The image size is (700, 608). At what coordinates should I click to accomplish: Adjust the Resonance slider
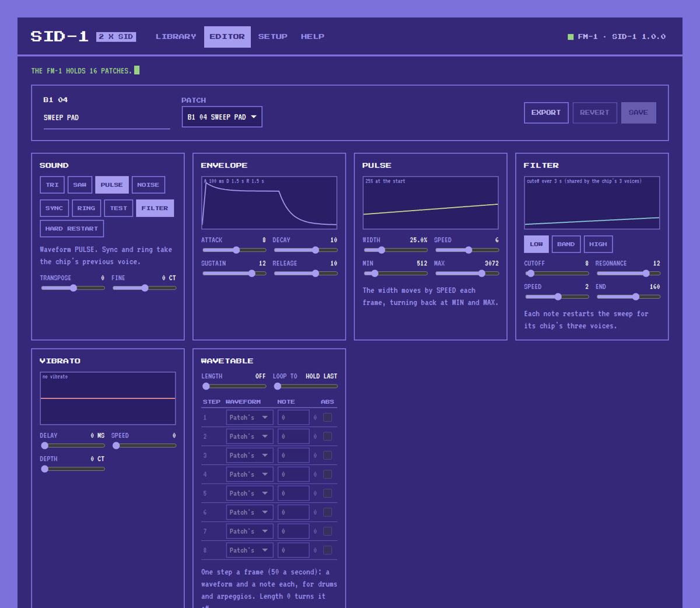[x=629, y=273]
